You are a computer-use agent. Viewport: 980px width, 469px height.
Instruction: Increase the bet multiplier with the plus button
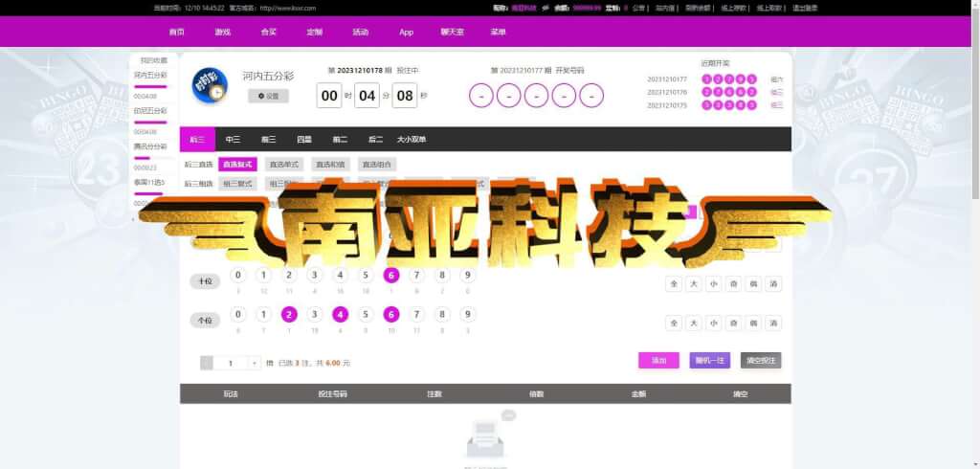point(255,363)
